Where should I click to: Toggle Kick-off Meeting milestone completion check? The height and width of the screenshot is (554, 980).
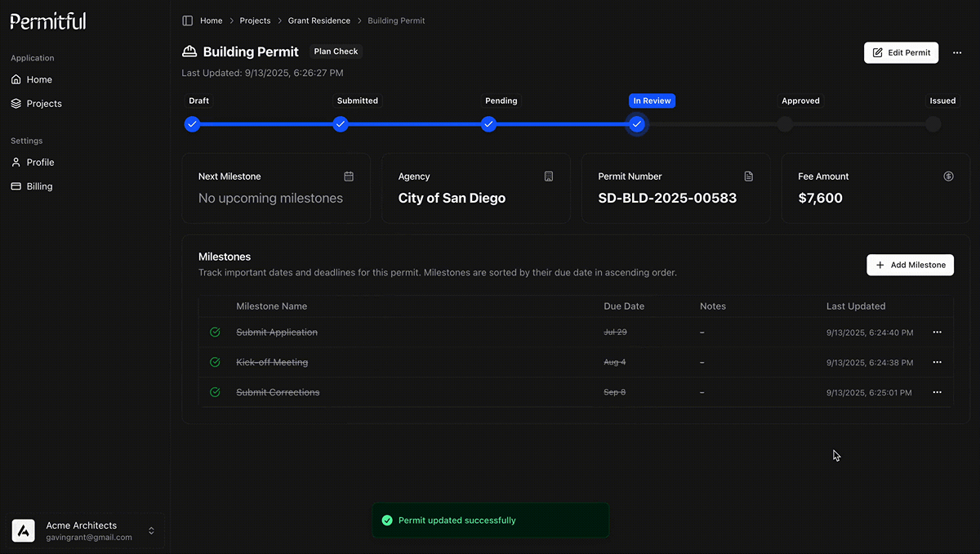[x=215, y=362]
